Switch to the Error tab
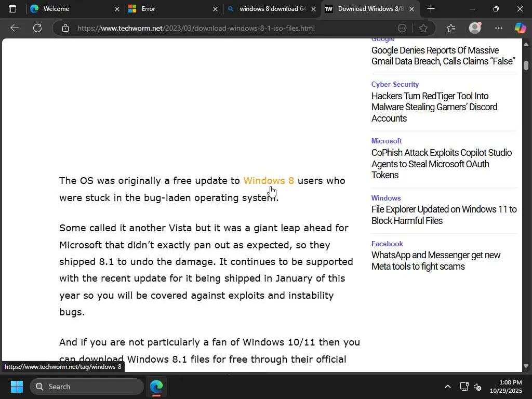This screenshot has height=399, width=532. 172,9
